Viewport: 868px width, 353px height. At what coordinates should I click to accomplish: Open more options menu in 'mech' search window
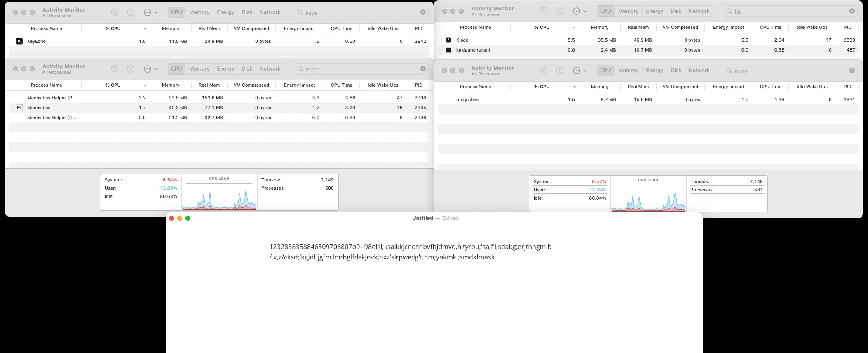click(x=150, y=69)
